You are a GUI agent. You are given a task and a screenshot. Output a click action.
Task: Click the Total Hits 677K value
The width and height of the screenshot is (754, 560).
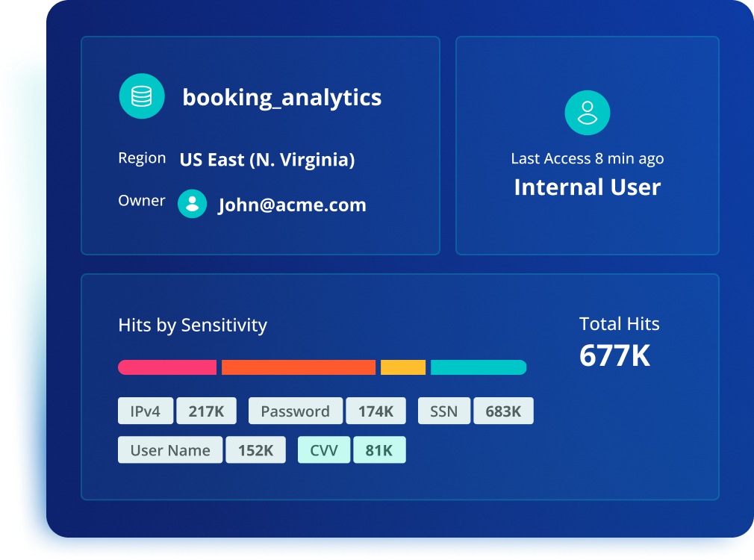pos(614,355)
